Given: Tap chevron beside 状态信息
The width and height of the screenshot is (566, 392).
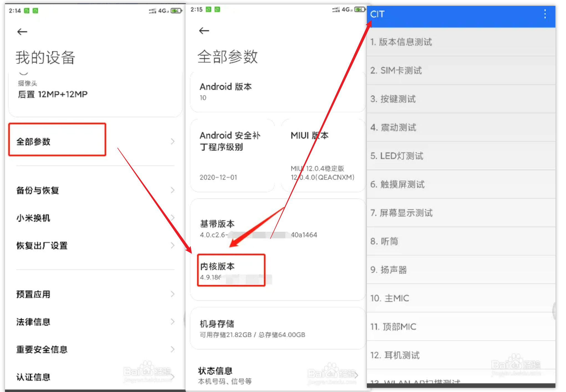Looking at the screenshot, I should click(x=356, y=375).
